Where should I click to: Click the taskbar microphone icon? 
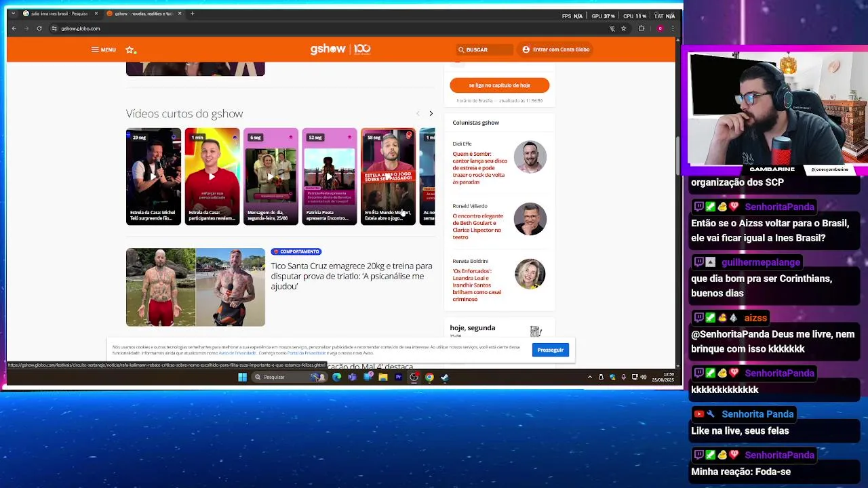tap(624, 378)
